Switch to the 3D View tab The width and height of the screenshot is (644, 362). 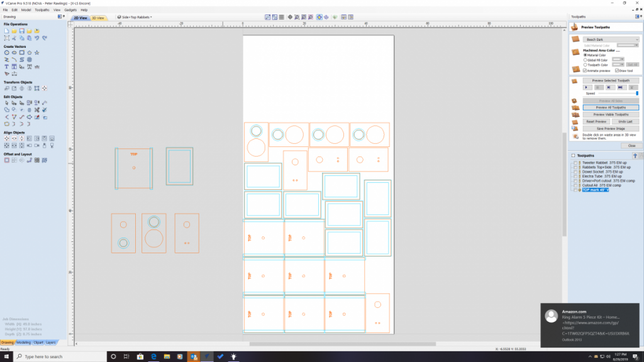99,18
